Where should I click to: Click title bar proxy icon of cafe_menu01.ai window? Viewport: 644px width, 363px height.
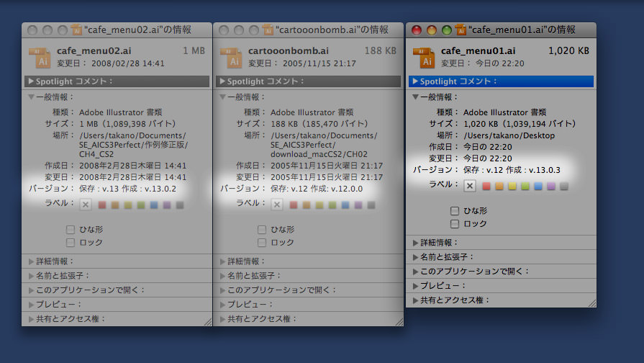[x=461, y=30]
